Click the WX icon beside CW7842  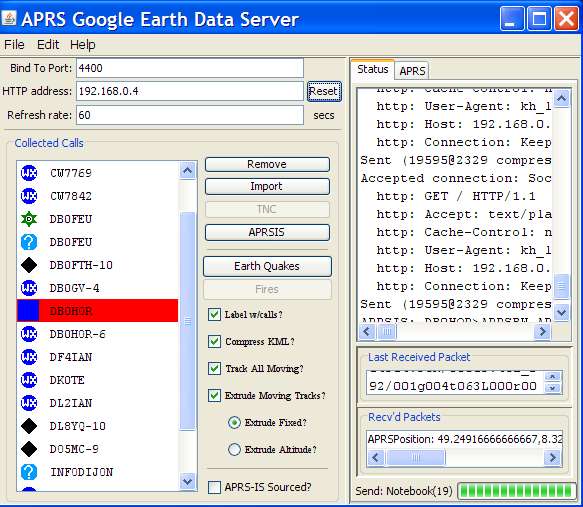click(x=29, y=196)
